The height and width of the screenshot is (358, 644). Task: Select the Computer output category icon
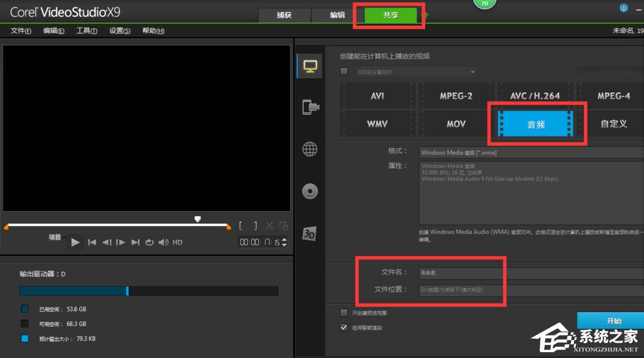[x=310, y=66]
